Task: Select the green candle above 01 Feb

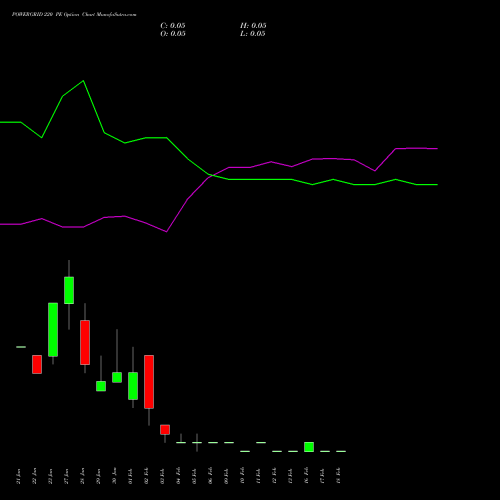Action: [133, 386]
